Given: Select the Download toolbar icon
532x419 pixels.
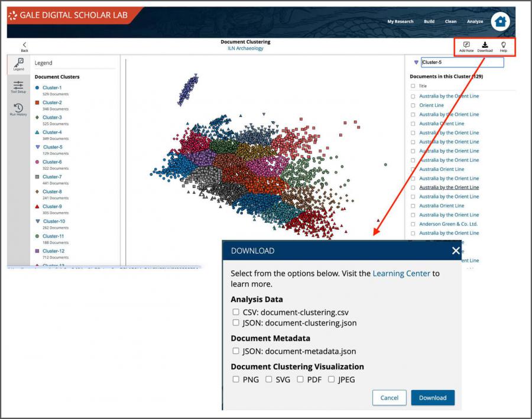Looking at the screenshot, I should pyautogui.click(x=485, y=47).
